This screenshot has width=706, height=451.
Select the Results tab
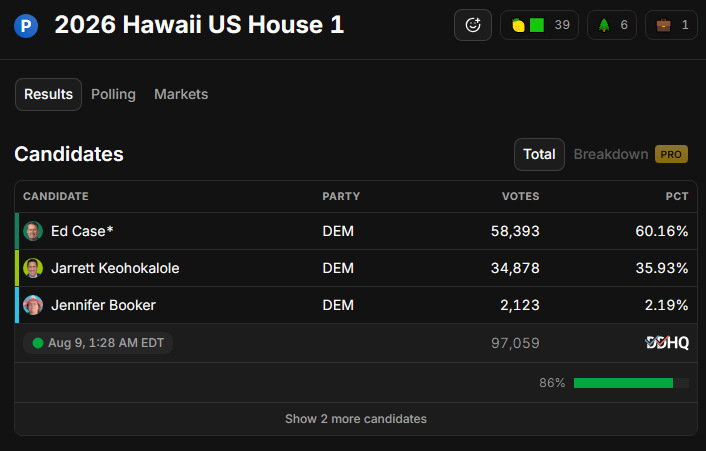click(48, 95)
